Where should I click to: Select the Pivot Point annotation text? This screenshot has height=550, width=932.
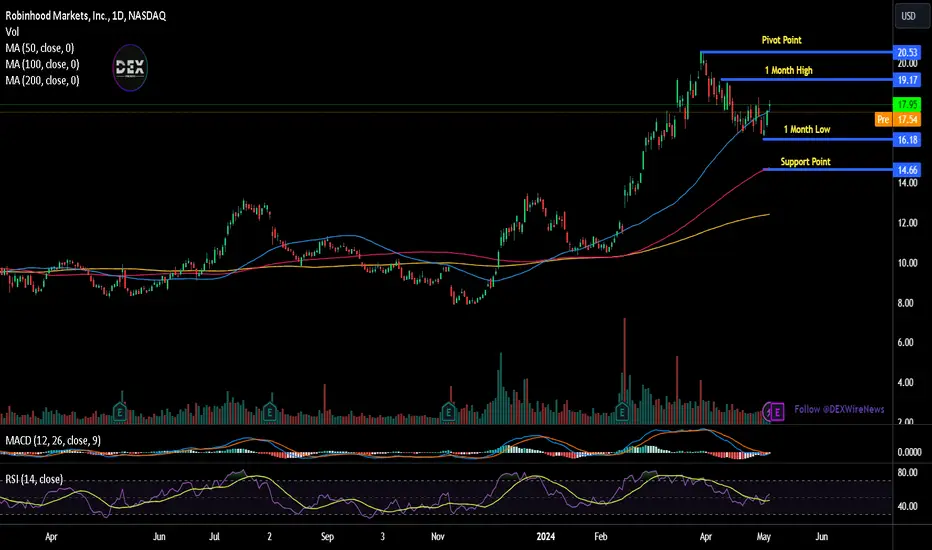tap(782, 40)
